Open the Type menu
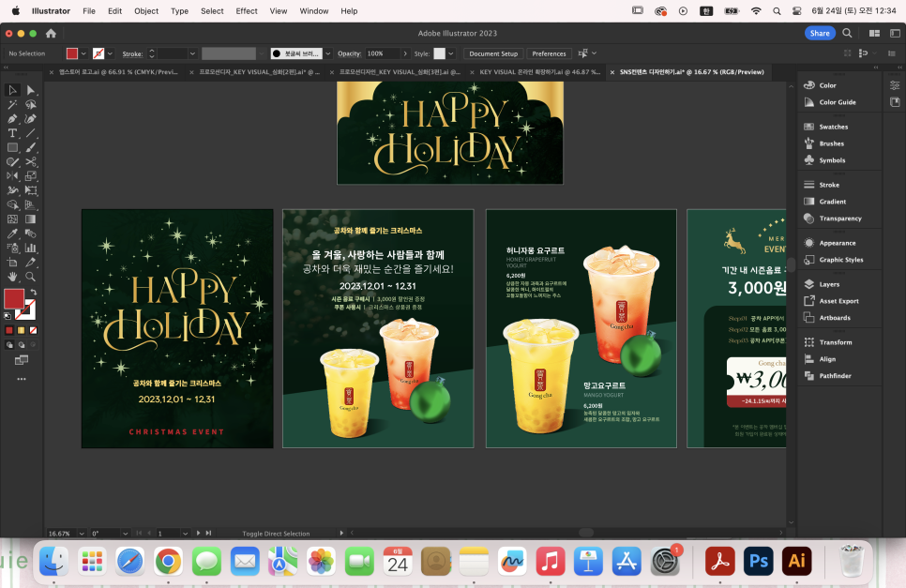Viewport: 906px width, 588px height. pos(180,11)
